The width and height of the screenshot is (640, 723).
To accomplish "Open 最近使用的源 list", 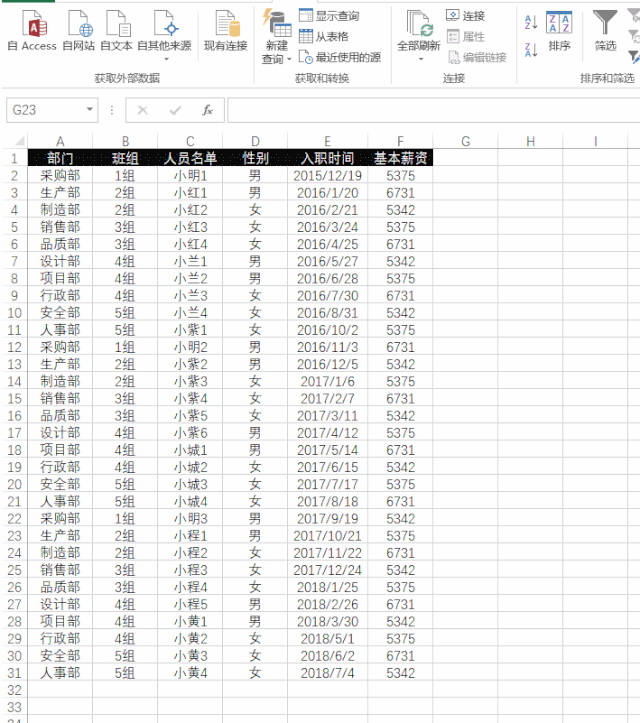I will 340,57.
